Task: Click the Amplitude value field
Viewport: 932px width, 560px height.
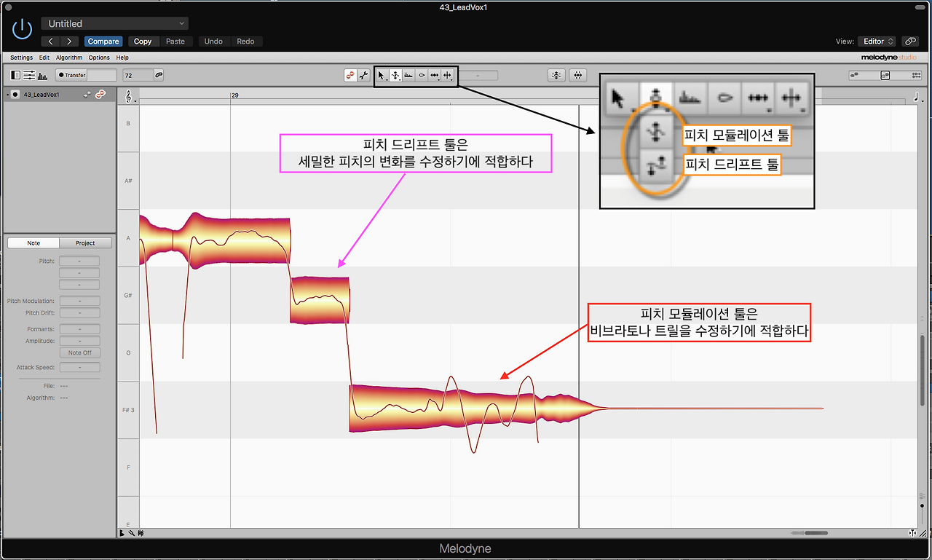Action: 79,341
